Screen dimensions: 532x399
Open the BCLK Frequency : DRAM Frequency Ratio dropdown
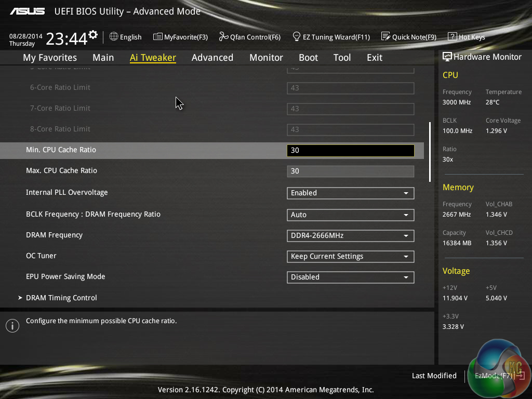pos(351,215)
